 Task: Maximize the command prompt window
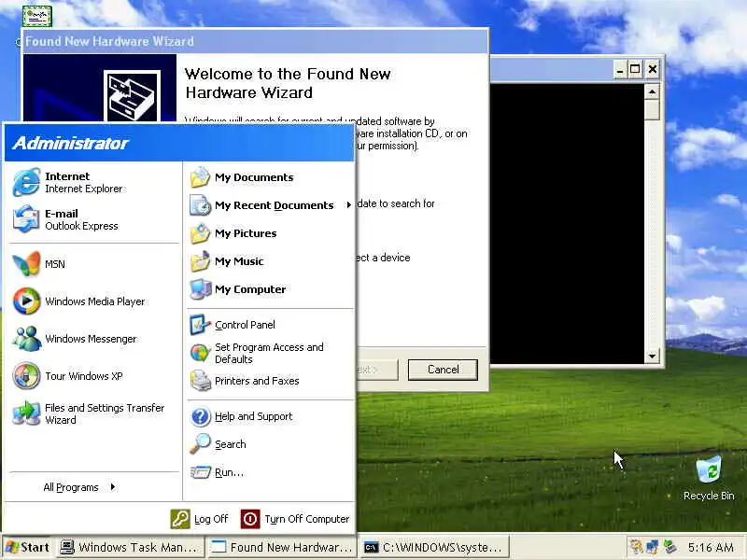click(x=635, y=69)
